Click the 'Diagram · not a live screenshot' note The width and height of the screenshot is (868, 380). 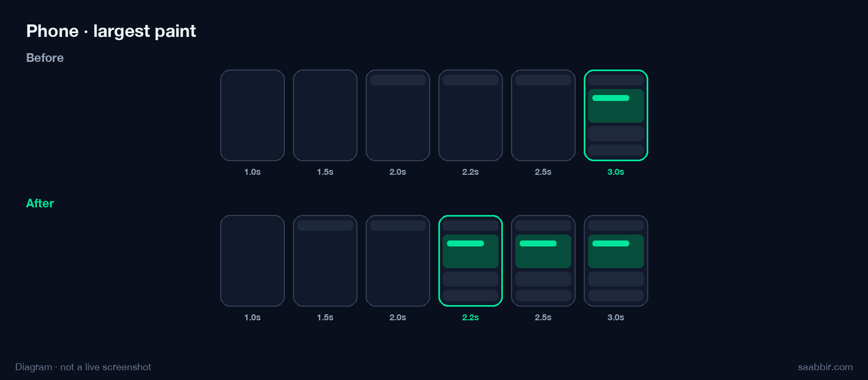[83, 367]
